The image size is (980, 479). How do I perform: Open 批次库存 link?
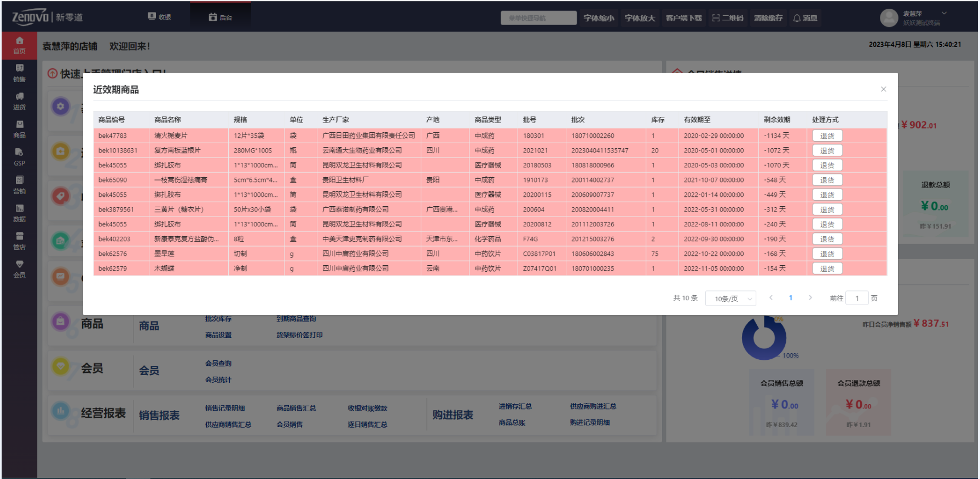(x=218, y=319)
